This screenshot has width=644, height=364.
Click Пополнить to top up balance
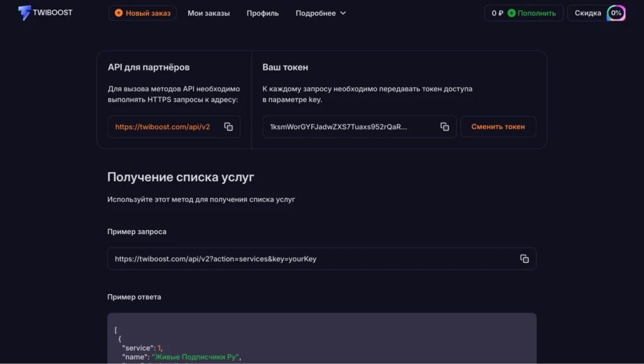pyautogui.click(x=536, y=13)
